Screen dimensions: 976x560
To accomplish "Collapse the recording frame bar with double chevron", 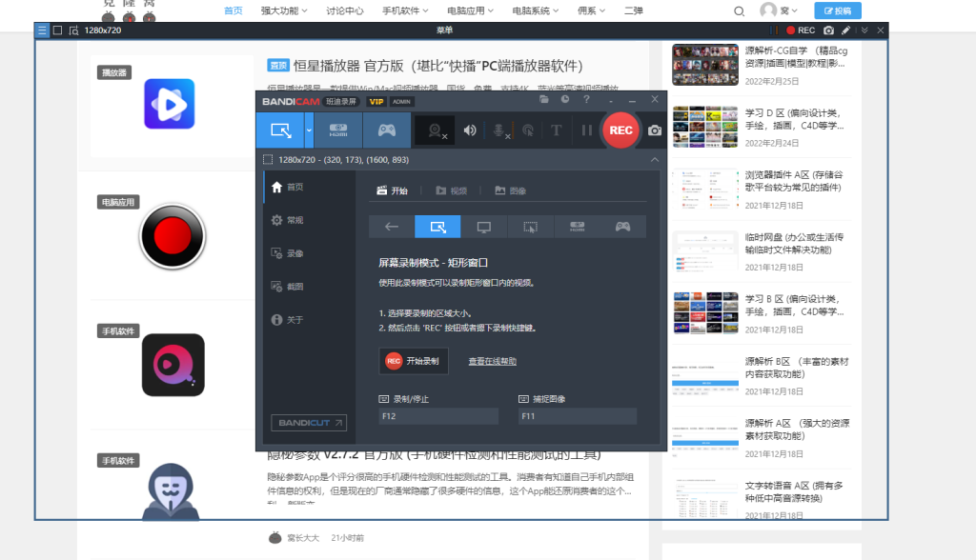I will tap(864, 30).
